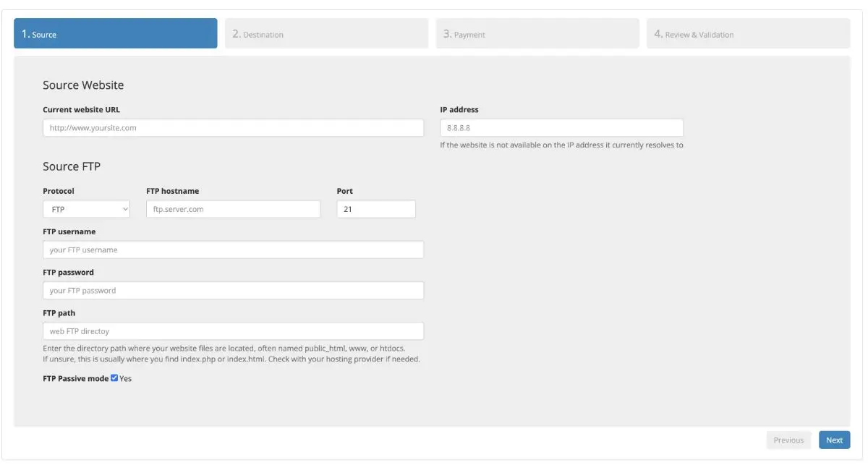Viewport: 868px width, 465px height.
Task: Click the active Source step tab
Action: 116,33
